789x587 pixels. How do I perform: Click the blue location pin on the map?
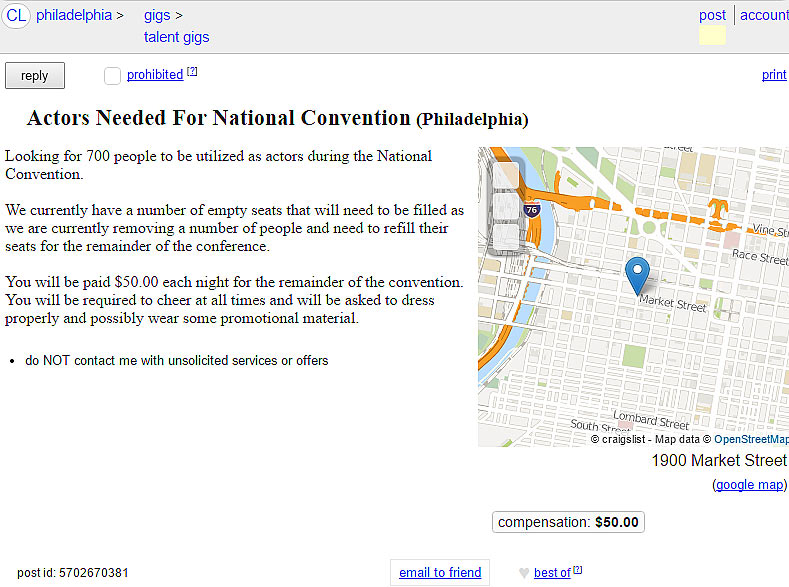tap(637, 273)
